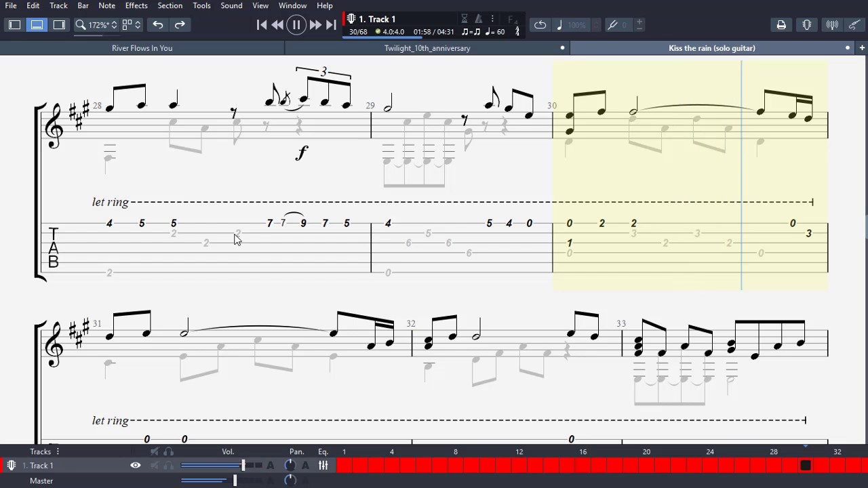This screenshot has width=868, height=488.
Task: Click the Track 1 instrument icon in transport display
Action: [x=351, y=19]
